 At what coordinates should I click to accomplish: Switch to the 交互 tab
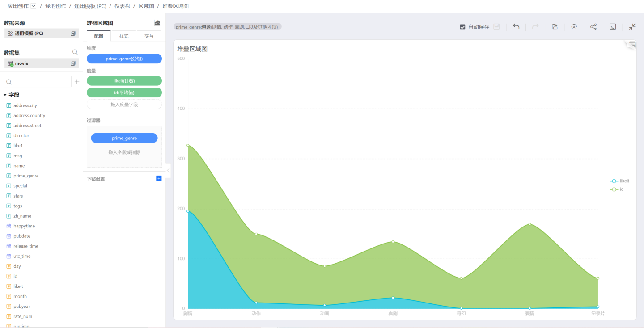point(149,36)
